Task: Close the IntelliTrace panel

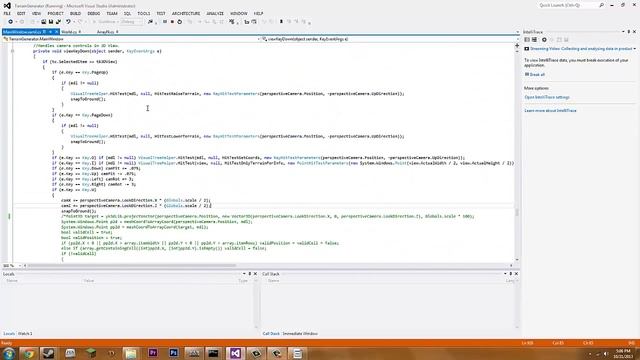Action: tap(634, 31)
